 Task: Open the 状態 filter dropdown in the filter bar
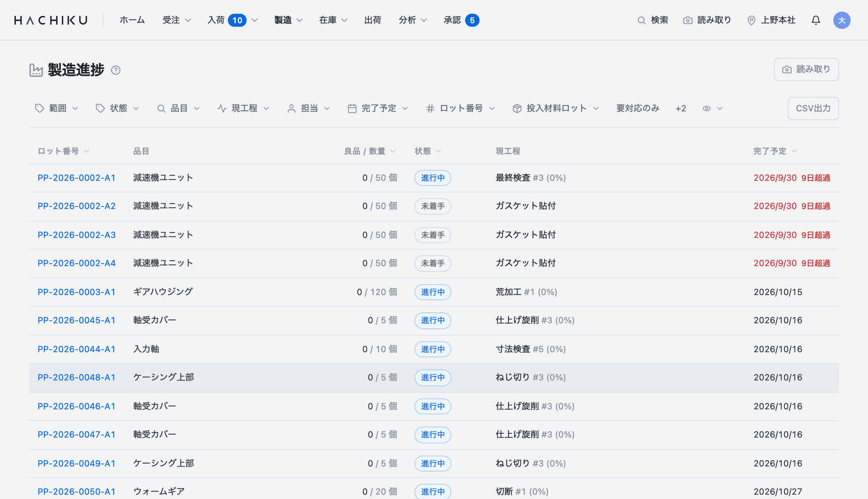coord(117,108)
